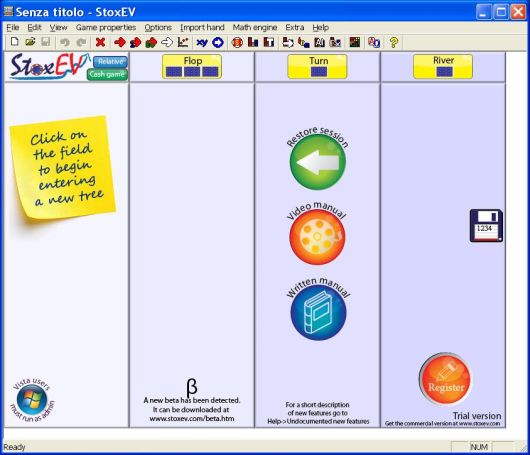530x455 pixels.
Task: Click the red and blue arrow icon
Action: tap(135, 42)
